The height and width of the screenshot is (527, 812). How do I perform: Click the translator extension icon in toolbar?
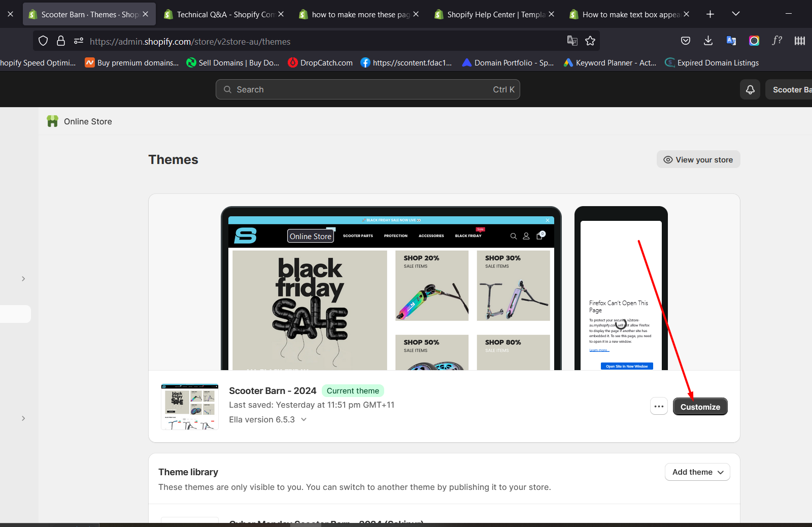(731, 41)
